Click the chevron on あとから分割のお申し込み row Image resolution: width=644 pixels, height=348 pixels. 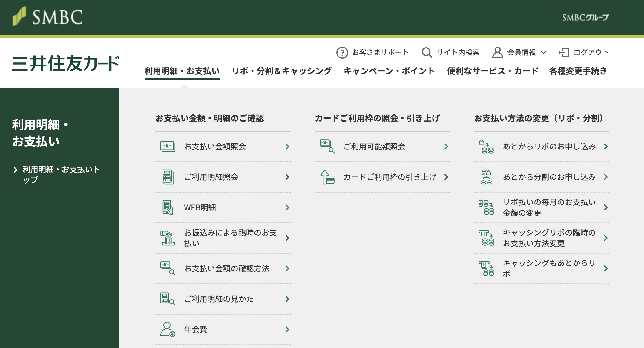click(606, 177)
